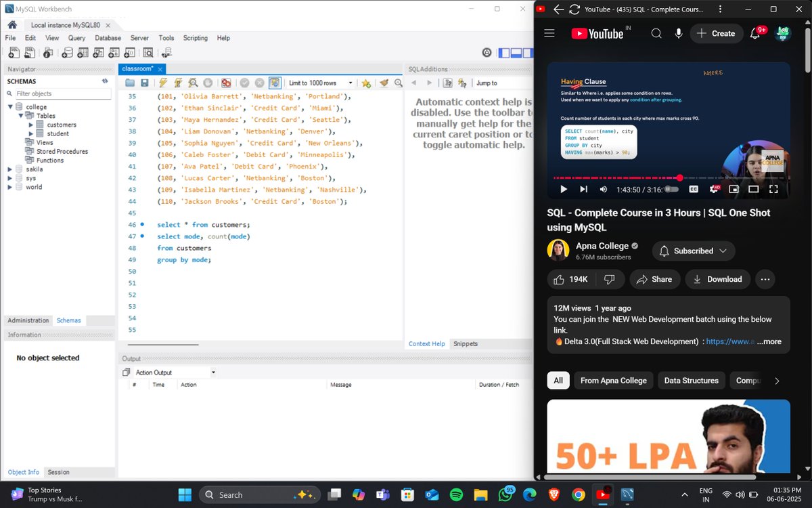Click the open inspector info icon in the main toolbar
Image resolution: width=812 pixels, height=508 pixels.
48,53
